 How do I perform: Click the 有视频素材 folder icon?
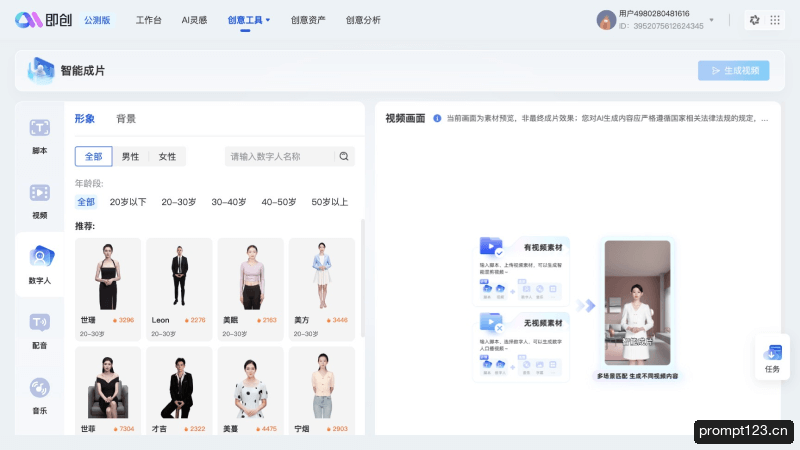(x=491, y=246)
